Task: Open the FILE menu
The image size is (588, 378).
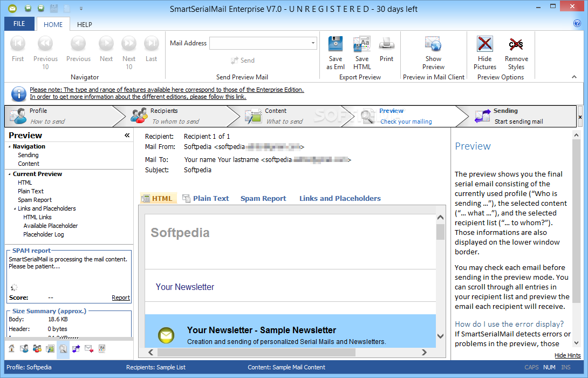Action: point(19,24)
